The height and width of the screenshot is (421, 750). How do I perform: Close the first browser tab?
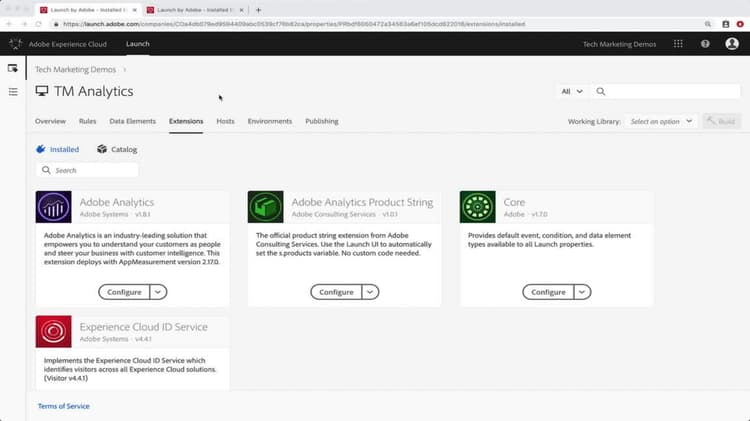point(134,10)
